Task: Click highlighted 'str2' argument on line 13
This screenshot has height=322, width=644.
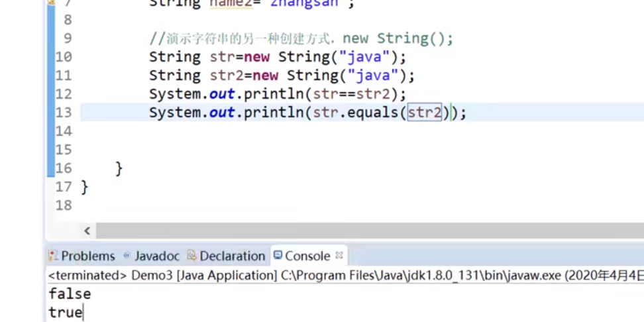Action: coord(424,112)
